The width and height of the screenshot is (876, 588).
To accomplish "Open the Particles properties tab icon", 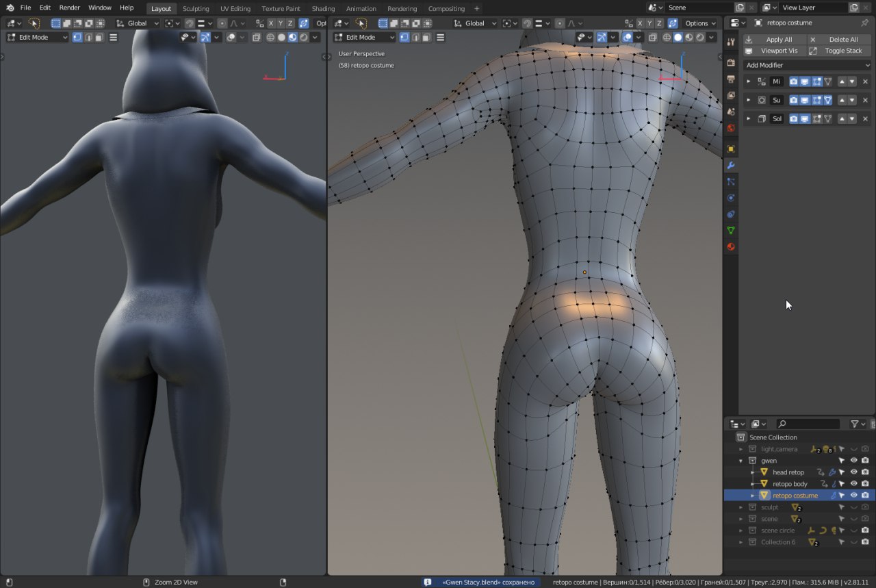I will pyautogui.click(x=731, y=181).
